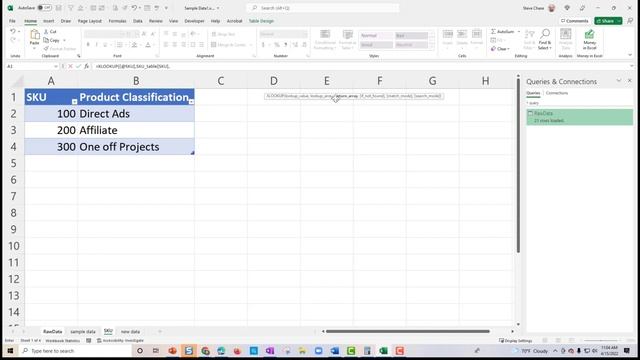Viewport: 640px width, 360px height.
Task: Switch to the Data tab
Action: coord(138,21)
